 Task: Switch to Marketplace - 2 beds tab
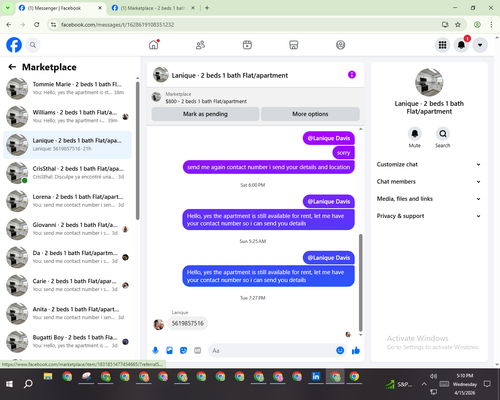click(x=153, y=8)
